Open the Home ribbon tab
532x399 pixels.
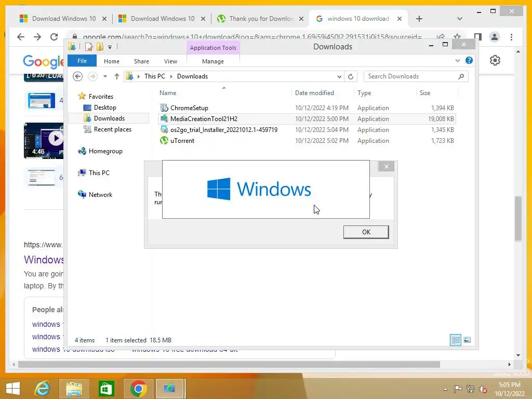click(112, 61)
